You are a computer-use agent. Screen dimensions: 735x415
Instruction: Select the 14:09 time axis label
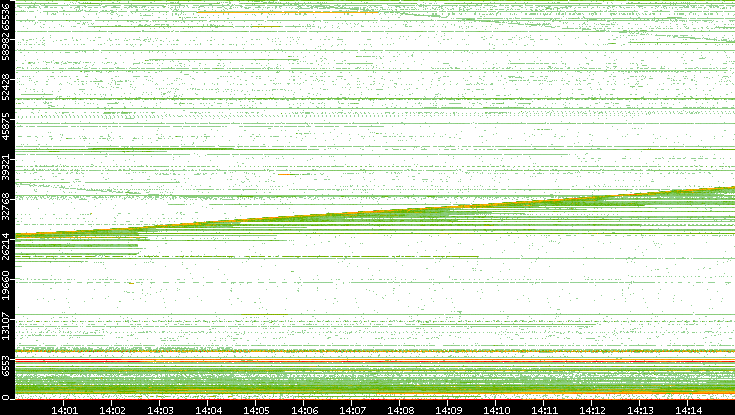pos(448,408)
